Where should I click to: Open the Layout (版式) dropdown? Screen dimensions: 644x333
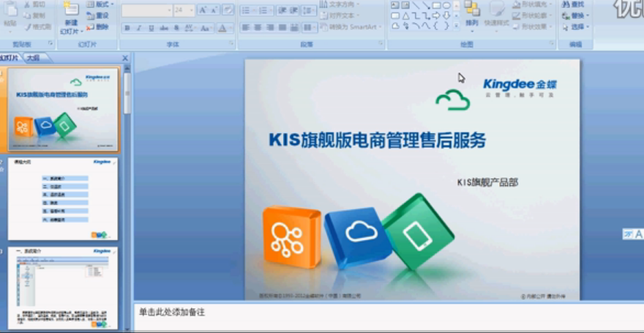tap(101, 4)
